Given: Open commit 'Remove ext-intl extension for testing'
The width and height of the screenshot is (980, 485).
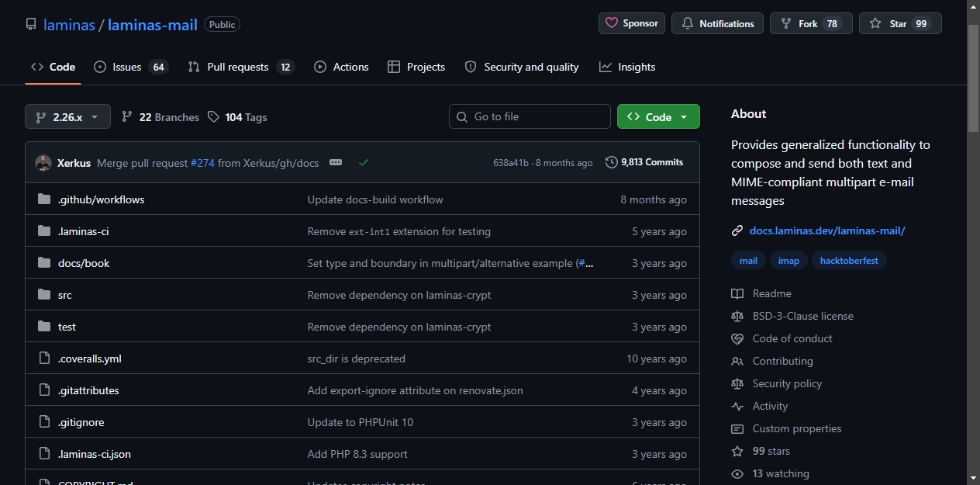Looking at the screenshot, I should [x=399, y=231].
